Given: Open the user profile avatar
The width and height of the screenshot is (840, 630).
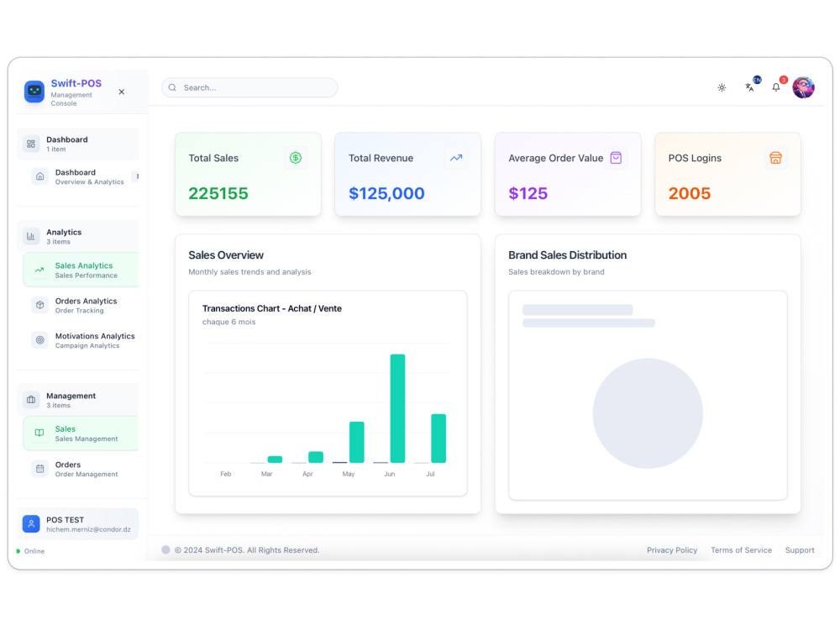Looking at the screenshot, I should coord(803,87).
